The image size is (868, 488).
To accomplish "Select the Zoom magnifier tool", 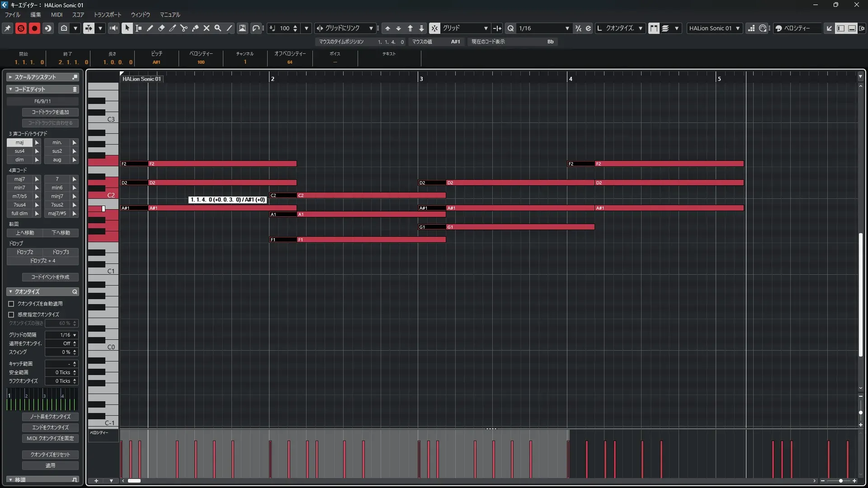I will point(218,28).
